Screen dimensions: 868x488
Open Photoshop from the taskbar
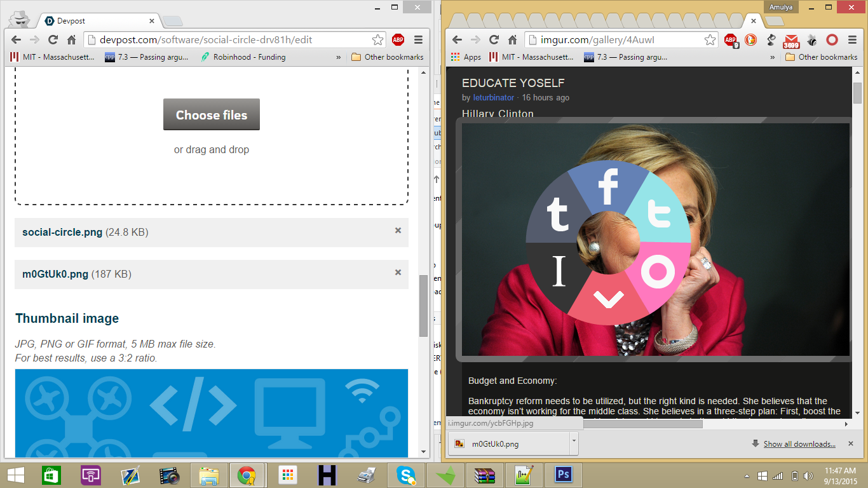pyautogui.click(x=563, y=475)
